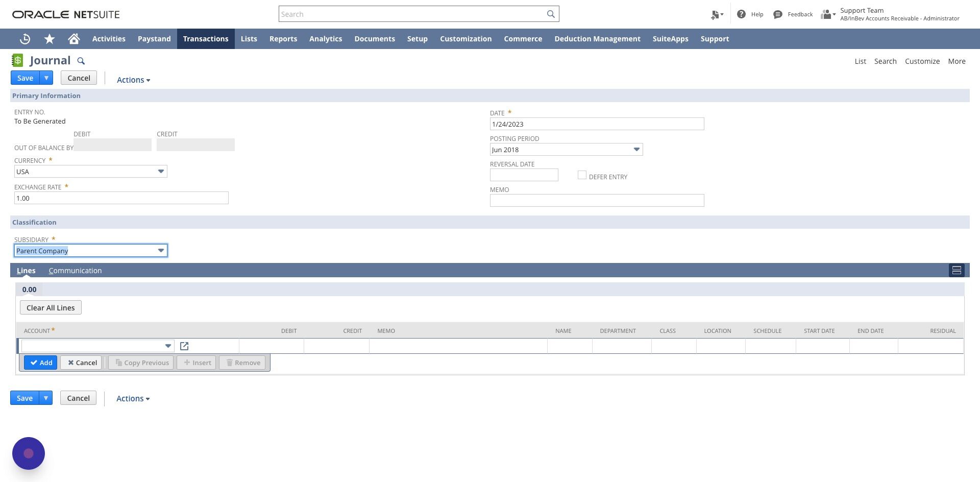Screen dimensions: 980x482
Task: Open the Customize link
Action: tap(922, 61)
